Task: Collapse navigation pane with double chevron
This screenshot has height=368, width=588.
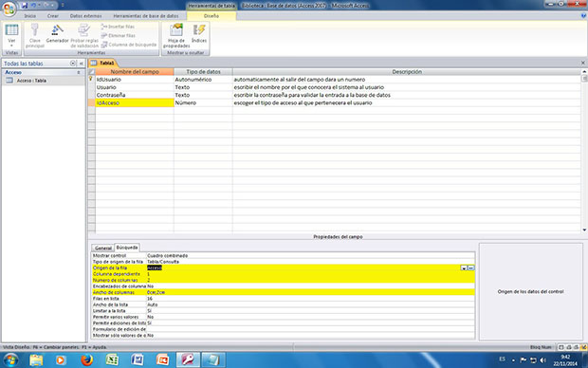Action: [x=81, y=64]
